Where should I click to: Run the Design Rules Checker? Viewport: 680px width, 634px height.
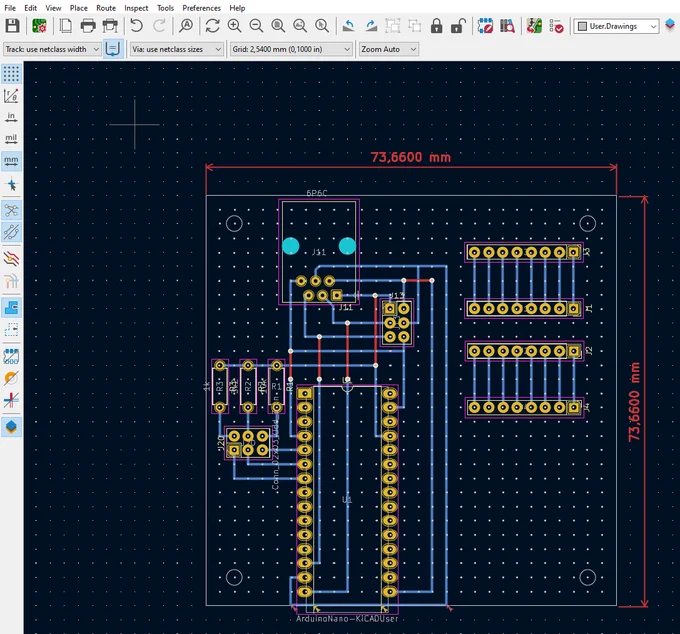(x=556, y=26)
